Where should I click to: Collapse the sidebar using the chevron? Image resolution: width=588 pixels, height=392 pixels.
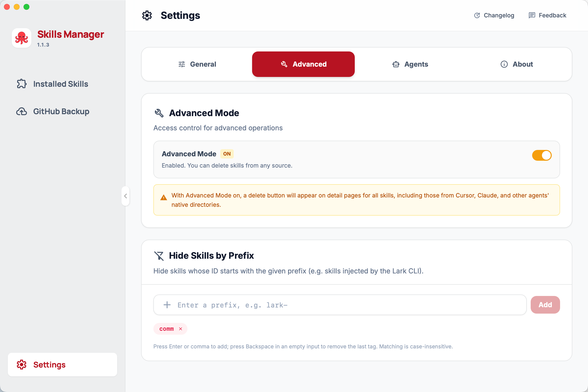coord(125,196)
